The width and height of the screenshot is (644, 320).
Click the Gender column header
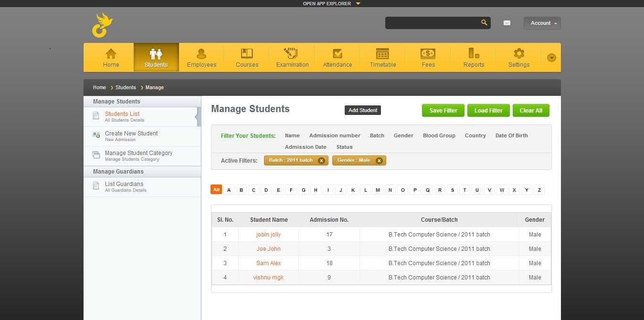tap(535, 220)
